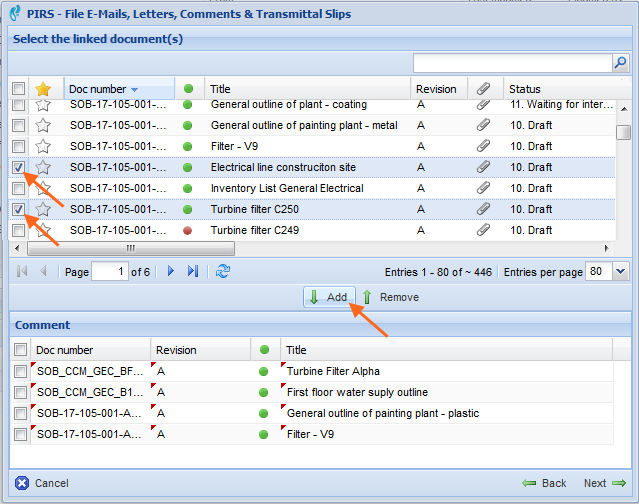Click the Add button
The height and width of the screenshot is (504, 639).
click(329, 297)
